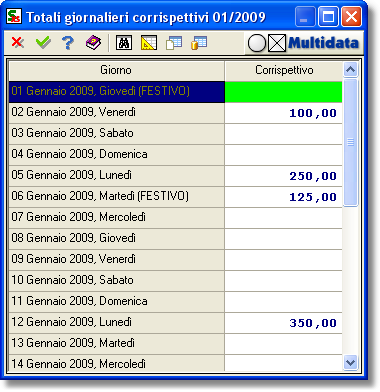Click the Corrispettivo cell for 10 Gennaio

coord(284,281)
